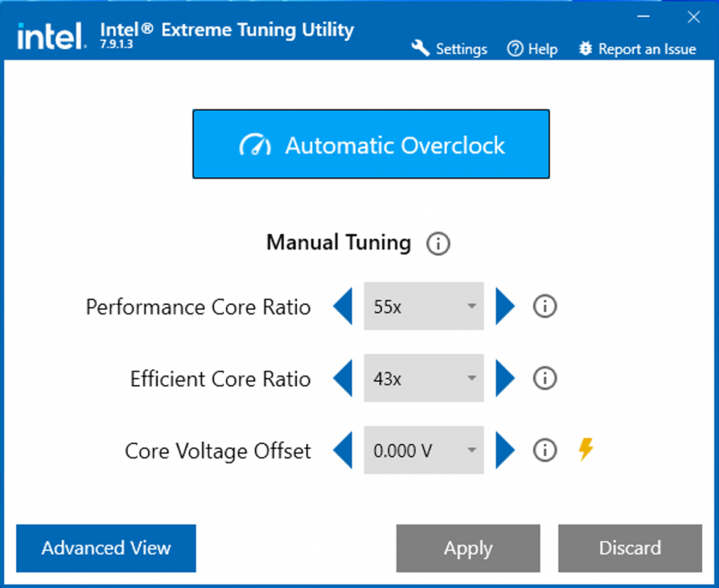
Task: Increase Efficient Core Ratio with right arrow
Action: pyautogui.click(x=505, y=379)
